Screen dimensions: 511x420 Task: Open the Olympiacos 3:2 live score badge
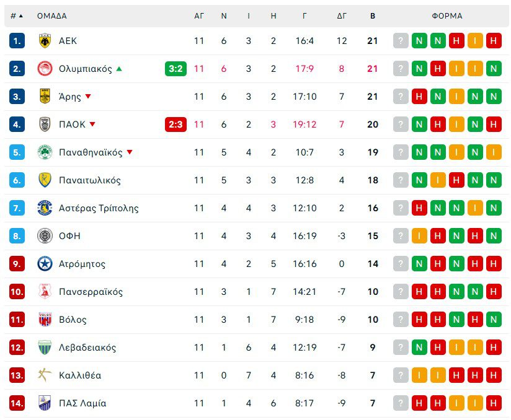[176, 69]
